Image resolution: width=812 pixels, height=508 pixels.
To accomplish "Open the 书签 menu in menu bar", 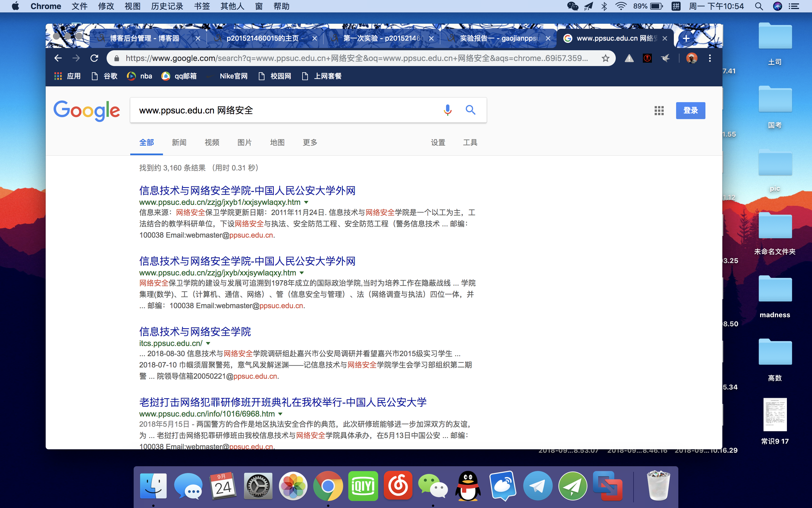I will [202, 6].
